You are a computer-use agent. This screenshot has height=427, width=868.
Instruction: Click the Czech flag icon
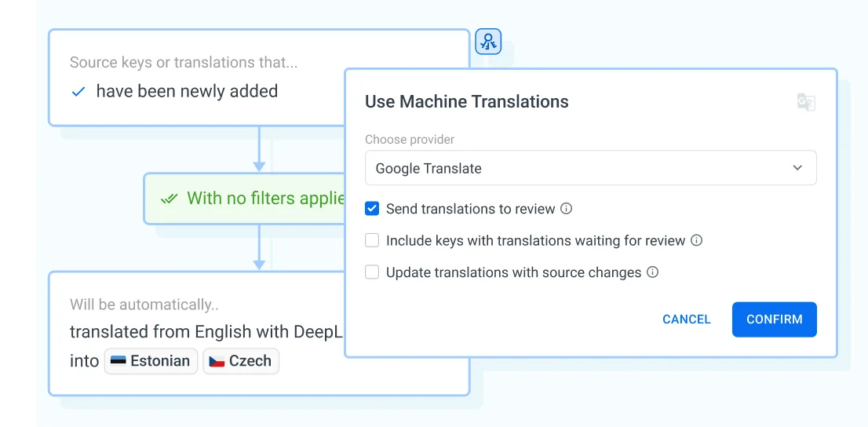[x=217, y=361]
